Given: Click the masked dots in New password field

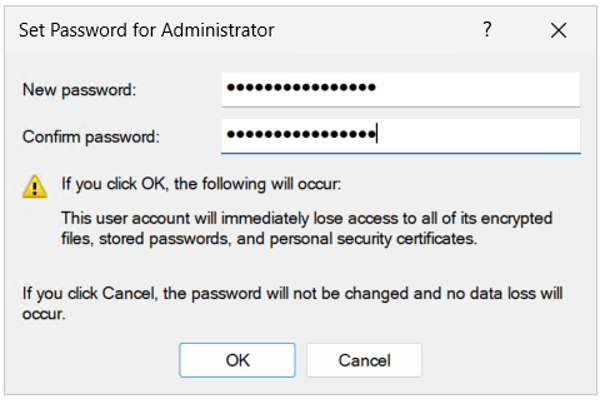Looking at the screenshot, I should (301, 88).
